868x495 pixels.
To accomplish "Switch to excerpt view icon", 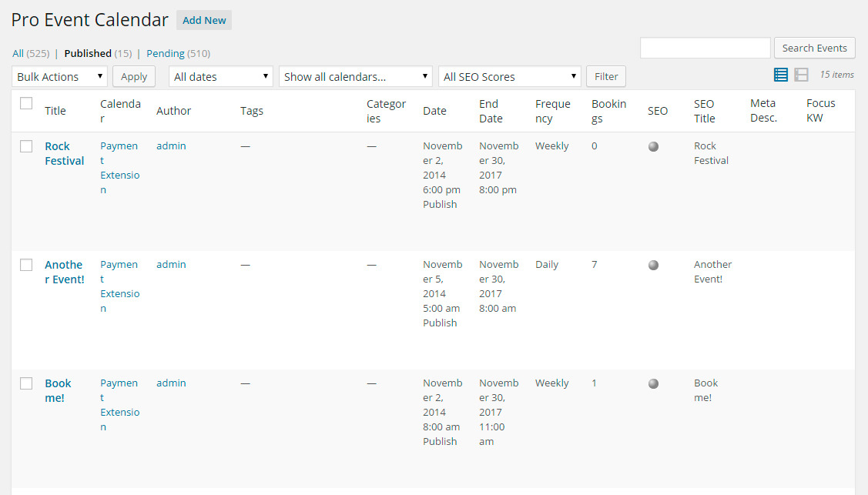I will (x=801, y=75).
